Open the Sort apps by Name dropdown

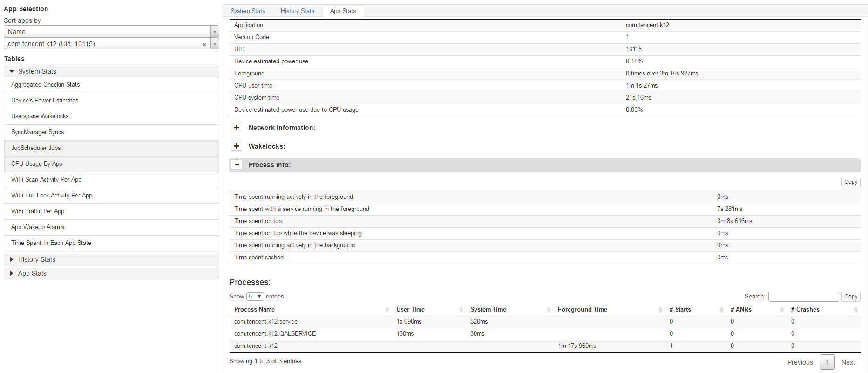(111, 32)
